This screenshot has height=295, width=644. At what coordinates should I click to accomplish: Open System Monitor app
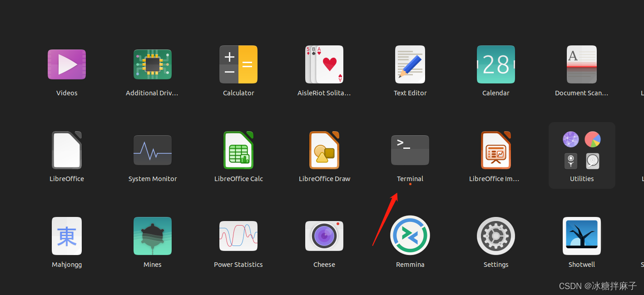[152, 150]
